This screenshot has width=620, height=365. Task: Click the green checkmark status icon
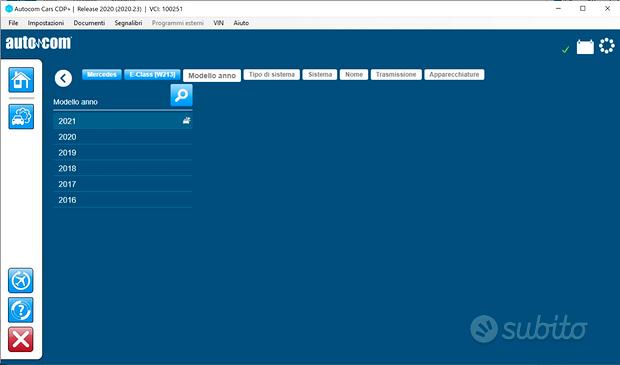[565, 49]
